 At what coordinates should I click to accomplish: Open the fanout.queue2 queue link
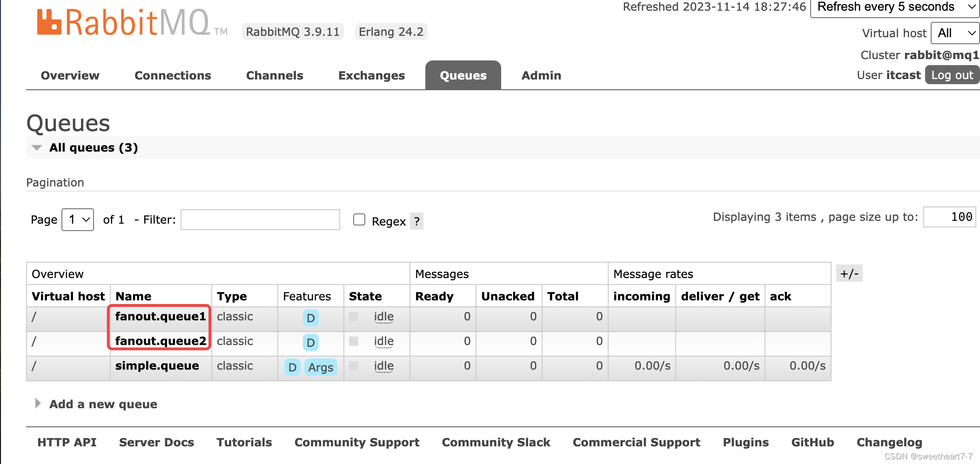[161, 341]
